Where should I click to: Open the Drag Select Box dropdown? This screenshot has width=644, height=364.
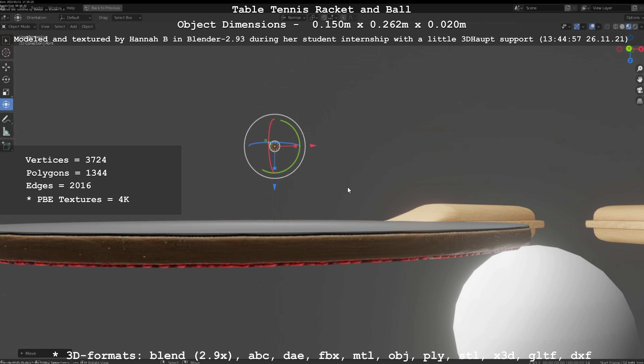127,18
